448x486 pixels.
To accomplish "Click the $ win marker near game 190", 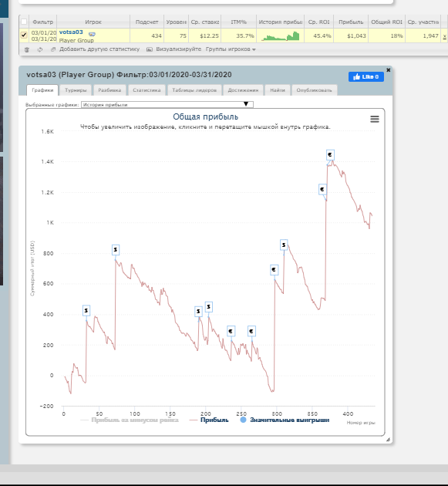I will click(198, 311).
